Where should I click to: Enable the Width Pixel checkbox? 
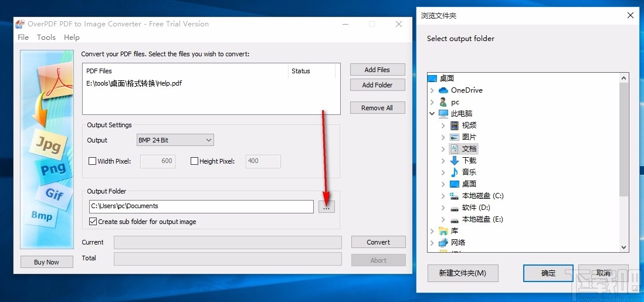tap(93, 161)
